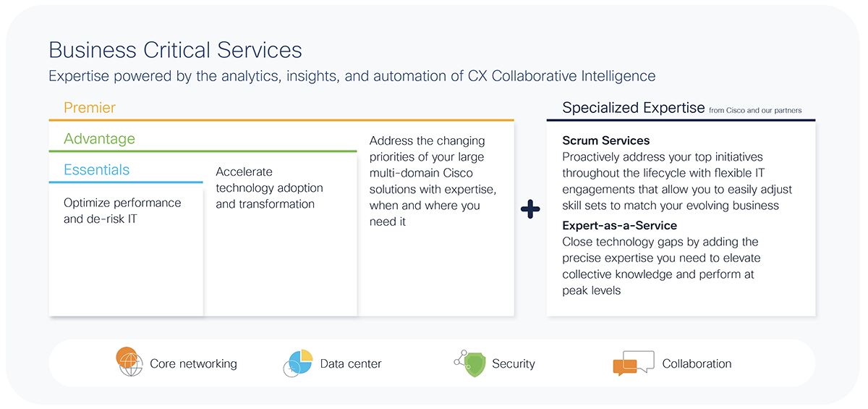Select the Essentials tier label
This screenshot has width=868, height=409.
(x=96, y=170)
